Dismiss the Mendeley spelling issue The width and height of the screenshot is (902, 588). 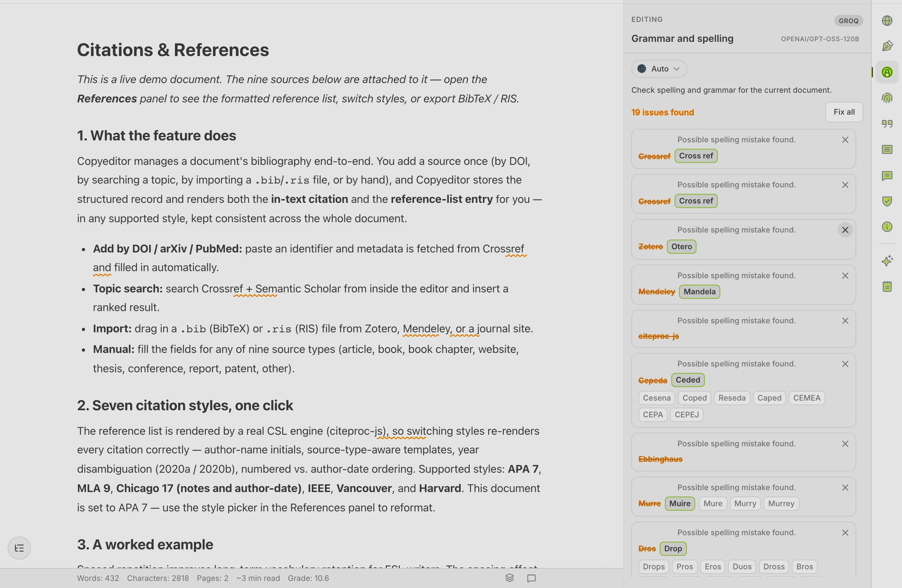tap(845, 276)
